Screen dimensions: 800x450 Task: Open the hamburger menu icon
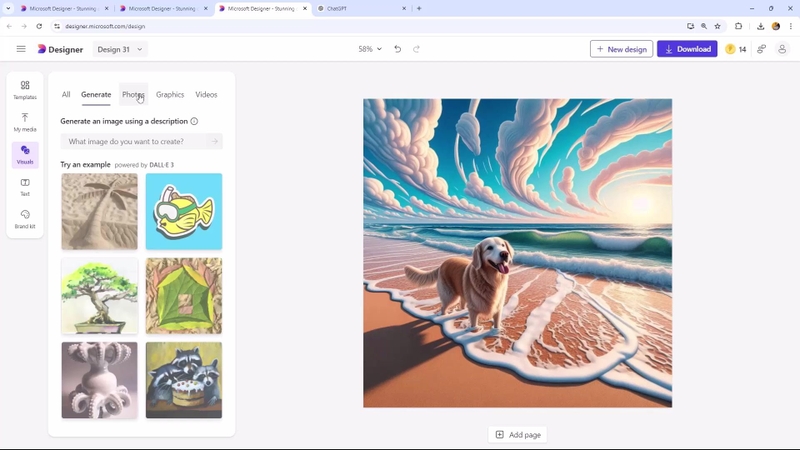[21, 49]
